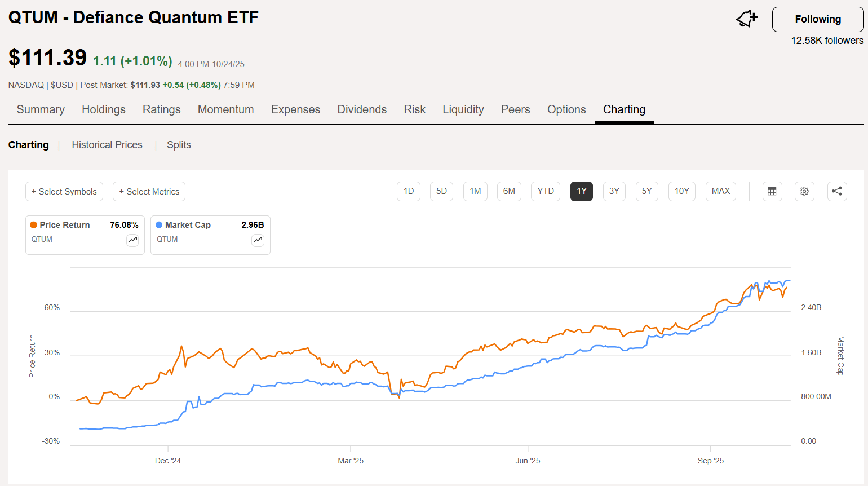Screen dimensions: 868x486
Task: Select the 1D time range
Action: point(409,191)
